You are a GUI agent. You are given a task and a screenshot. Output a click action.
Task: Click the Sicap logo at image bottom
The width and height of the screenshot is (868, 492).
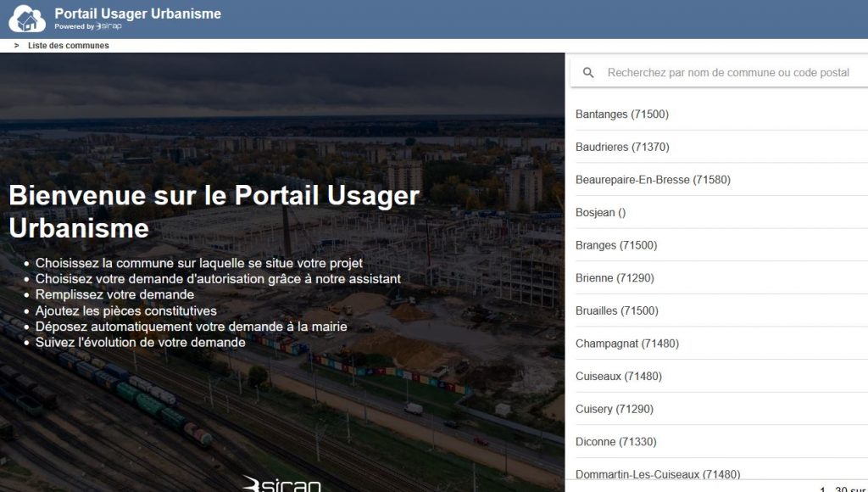[x=281, y=484]
